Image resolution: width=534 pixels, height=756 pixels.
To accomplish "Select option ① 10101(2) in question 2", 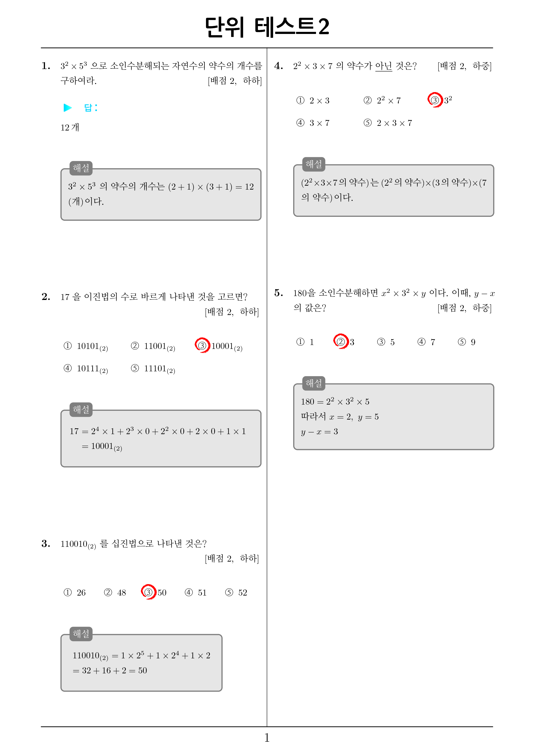I will pos(86,346).
